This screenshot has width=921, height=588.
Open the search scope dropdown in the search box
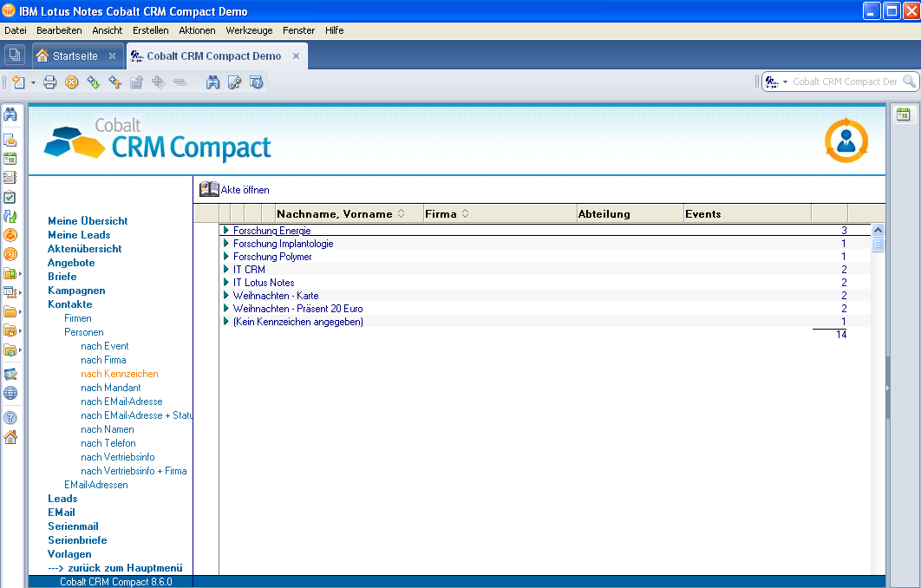(x=785, y=82)
